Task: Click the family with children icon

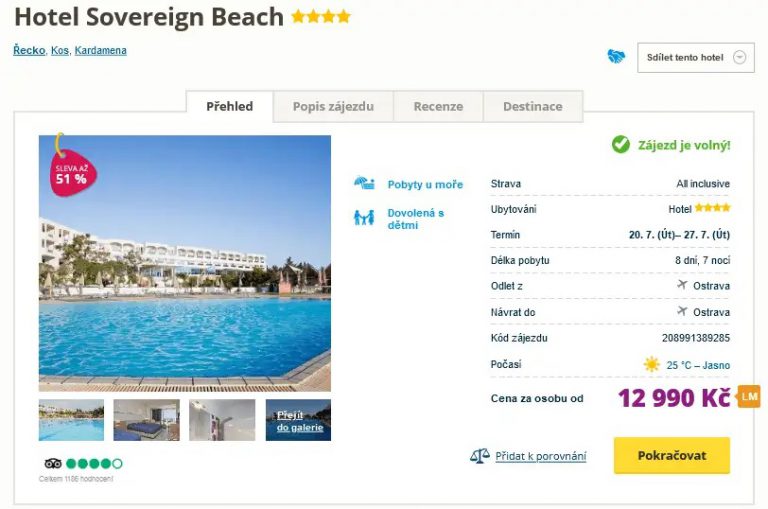Action: [x=364, y=217]
